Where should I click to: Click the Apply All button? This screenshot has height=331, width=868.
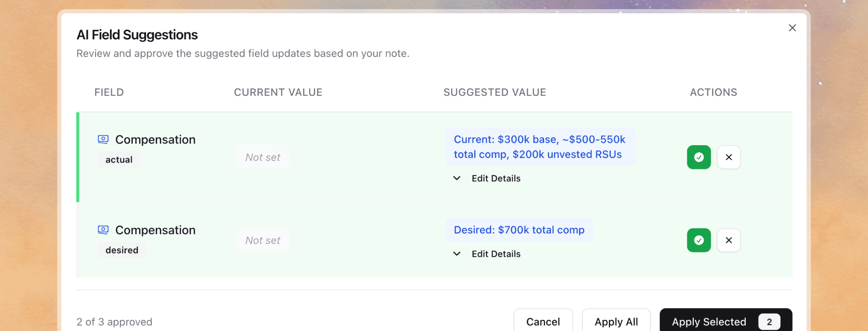(616, 321)
